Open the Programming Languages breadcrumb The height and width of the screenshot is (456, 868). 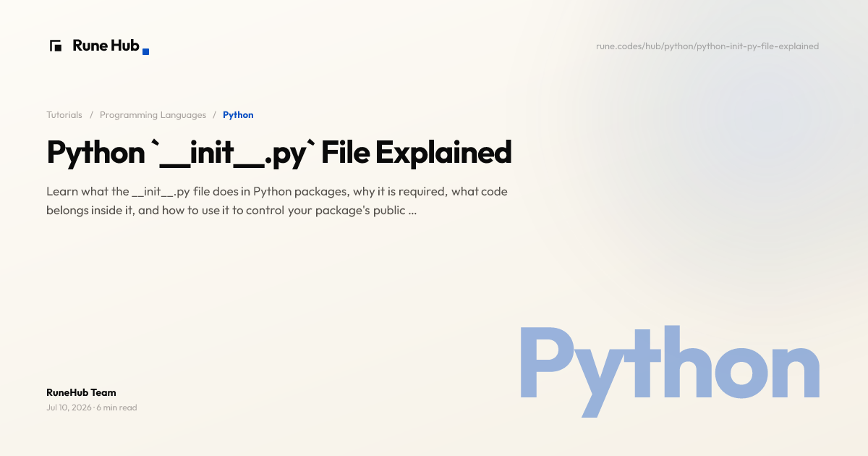(153, 115)
